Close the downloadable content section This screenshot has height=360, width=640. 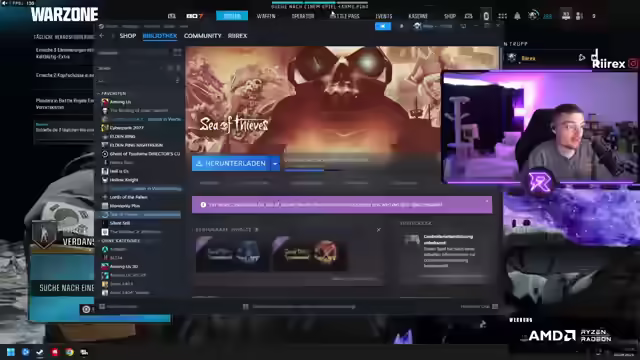tap(379, 230)
